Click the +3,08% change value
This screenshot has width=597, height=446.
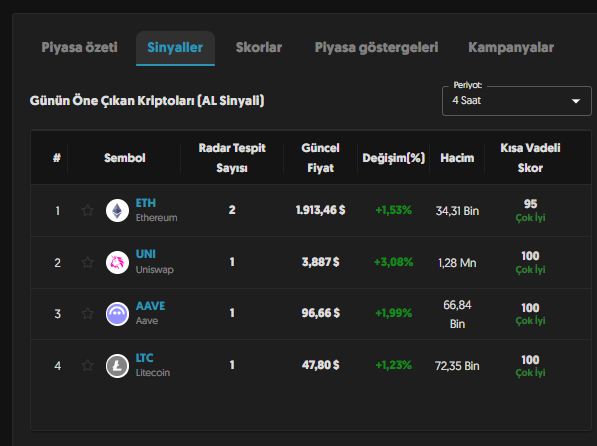pyautogui.click(x=393, y=262)
